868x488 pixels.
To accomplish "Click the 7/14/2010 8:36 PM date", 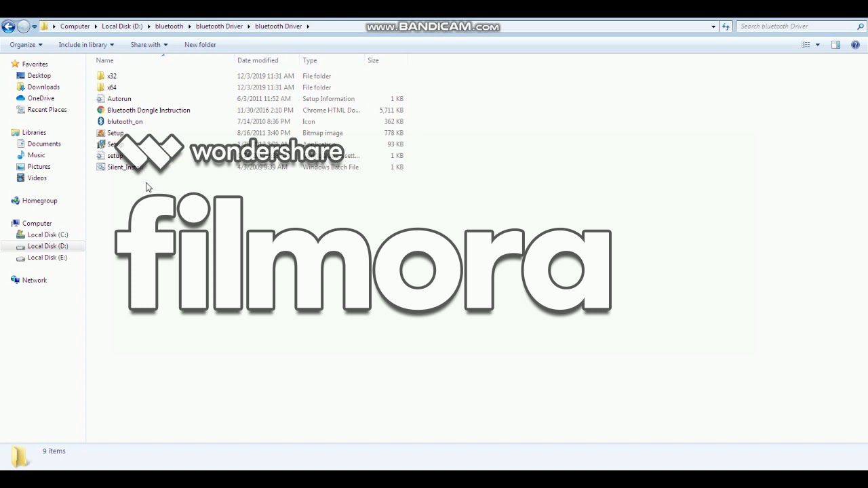I will pyautogui.click(x=263, y=121).
